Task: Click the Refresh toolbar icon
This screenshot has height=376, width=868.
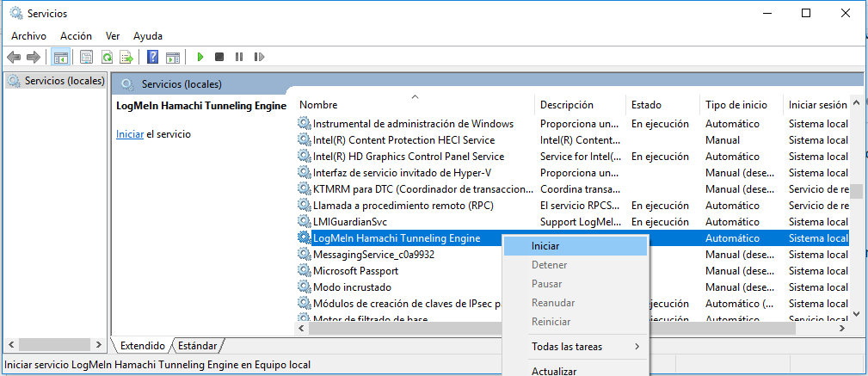Action: pos(107,57)
